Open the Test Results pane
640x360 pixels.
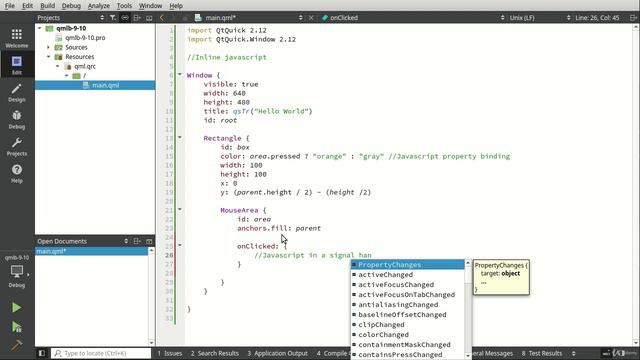point(542,353)
